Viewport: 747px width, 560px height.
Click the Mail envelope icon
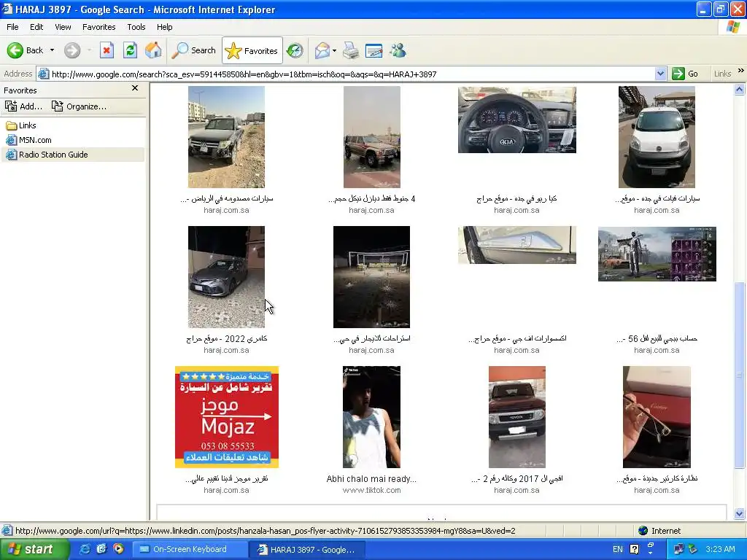click(x=322, y=50)
